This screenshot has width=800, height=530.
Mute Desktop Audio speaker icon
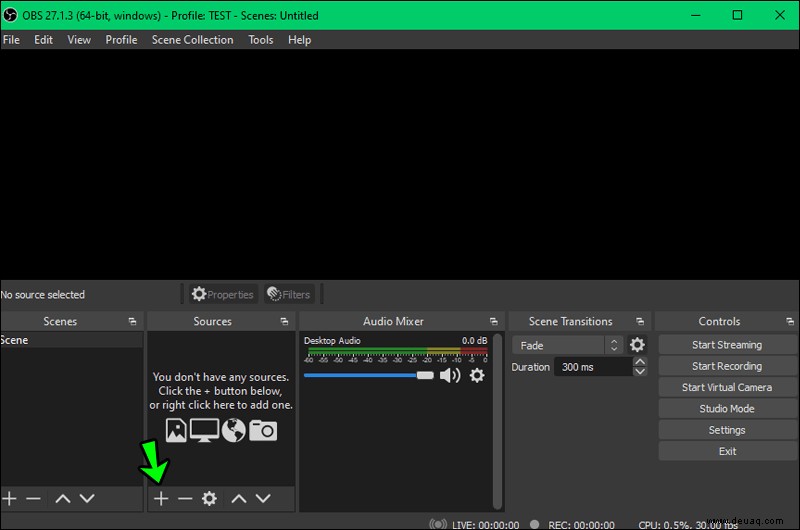click(450, 375)
